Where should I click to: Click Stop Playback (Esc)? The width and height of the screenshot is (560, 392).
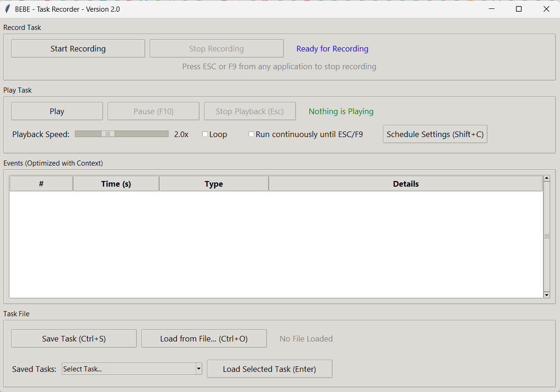coord(250,111)
